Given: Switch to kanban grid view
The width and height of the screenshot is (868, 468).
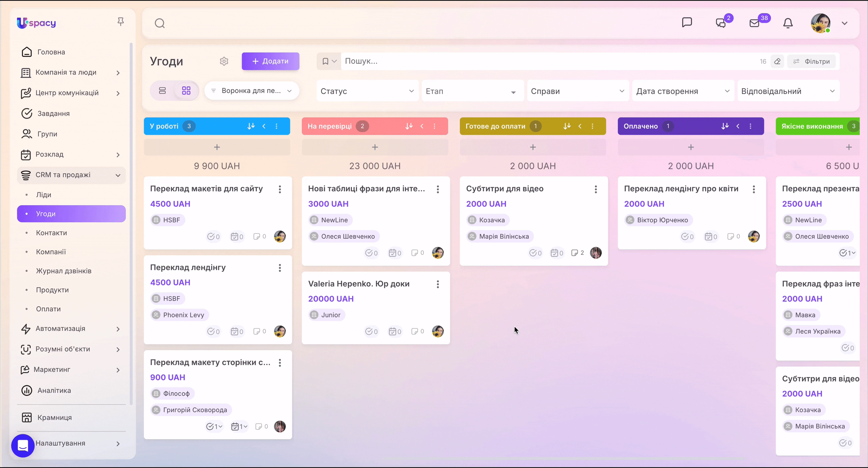Looking at the screenshot, I should 186,90.
